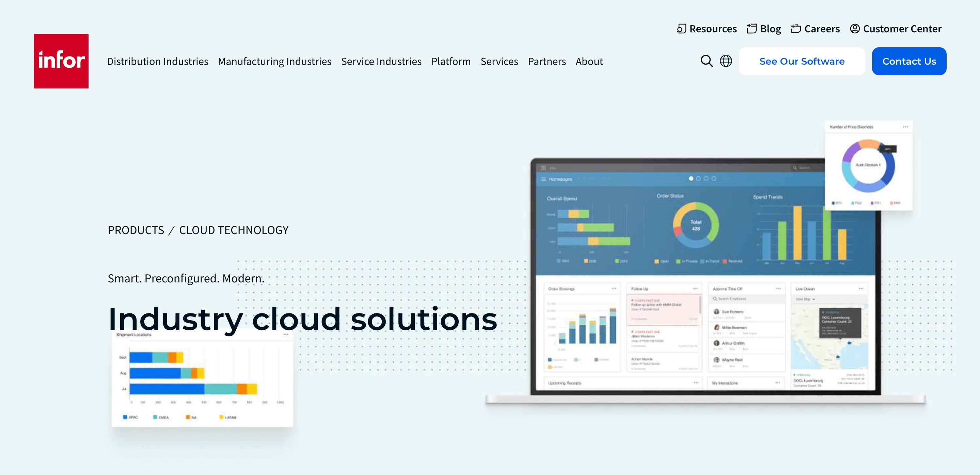Open the Partners menu

(547, 62)
